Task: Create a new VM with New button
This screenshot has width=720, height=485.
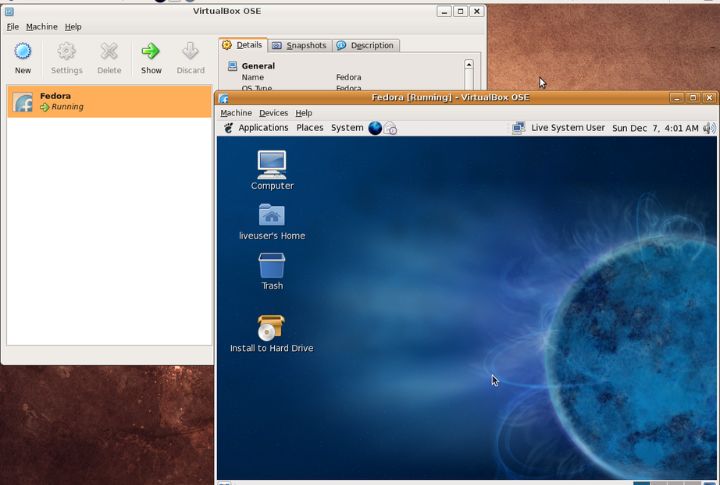Action: 22,58
